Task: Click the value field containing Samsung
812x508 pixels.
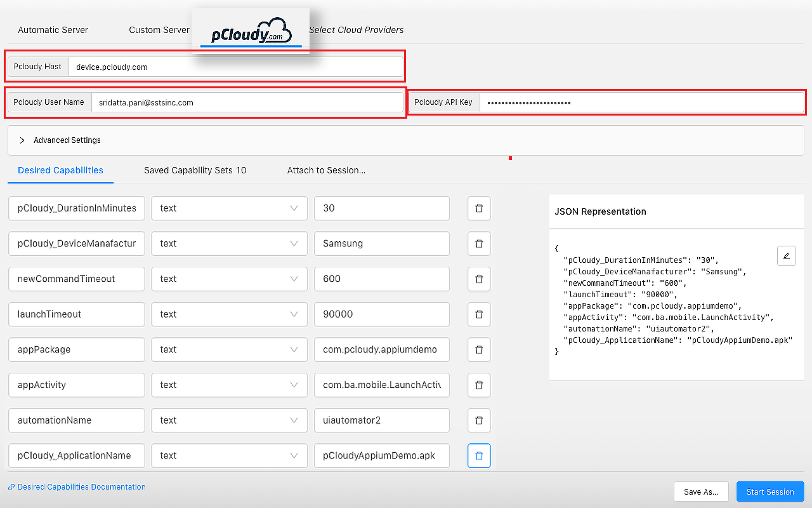Action: click(382, 244)
